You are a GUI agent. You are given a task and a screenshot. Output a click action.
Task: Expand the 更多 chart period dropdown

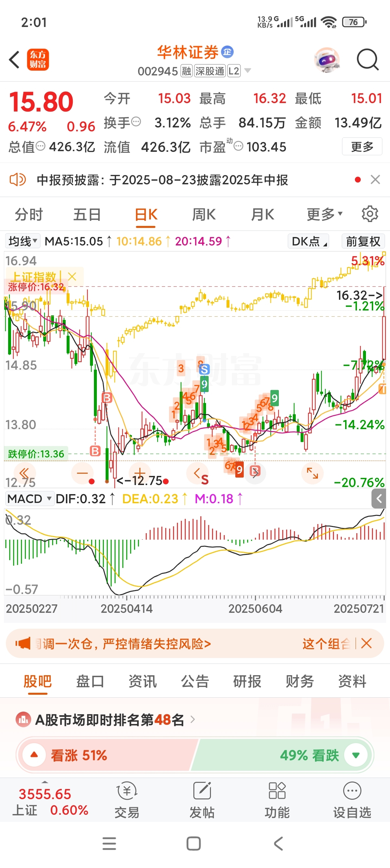pos(324,214)
